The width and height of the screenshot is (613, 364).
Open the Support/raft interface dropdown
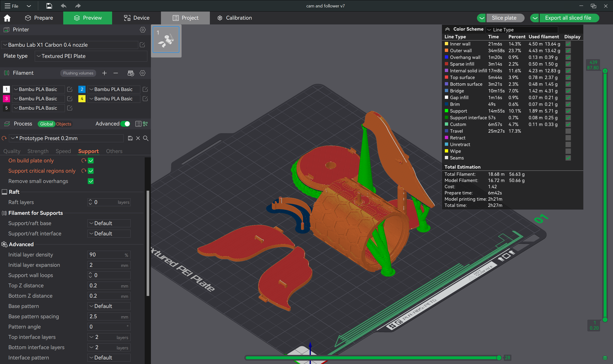pyautogui.click(x=109, y=234)
